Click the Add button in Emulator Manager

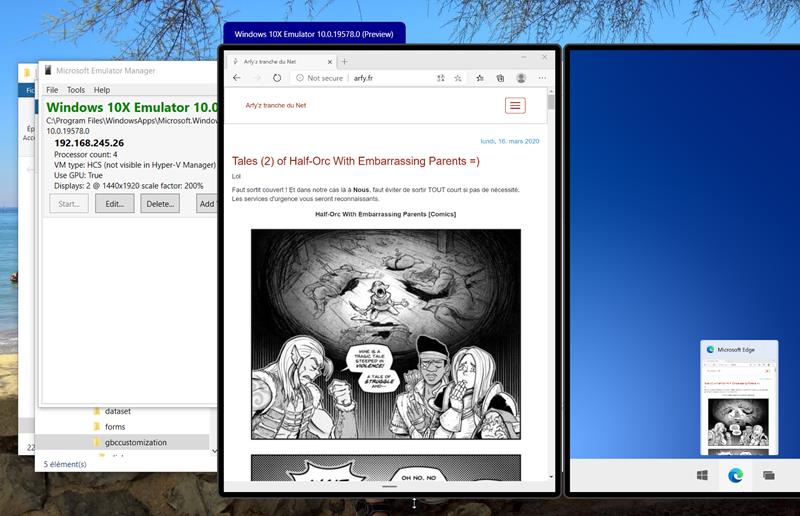[207, 204]
